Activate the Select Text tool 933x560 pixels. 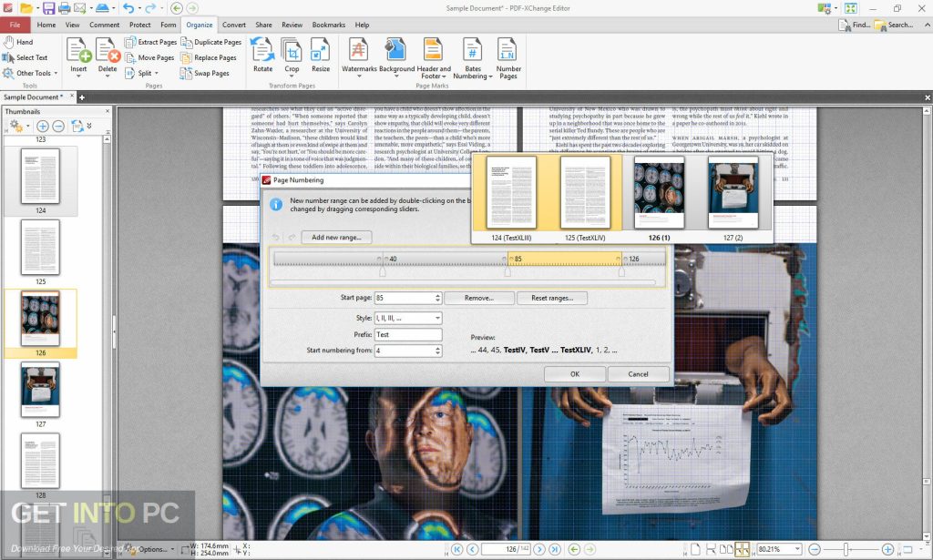(x=25, y=57)
